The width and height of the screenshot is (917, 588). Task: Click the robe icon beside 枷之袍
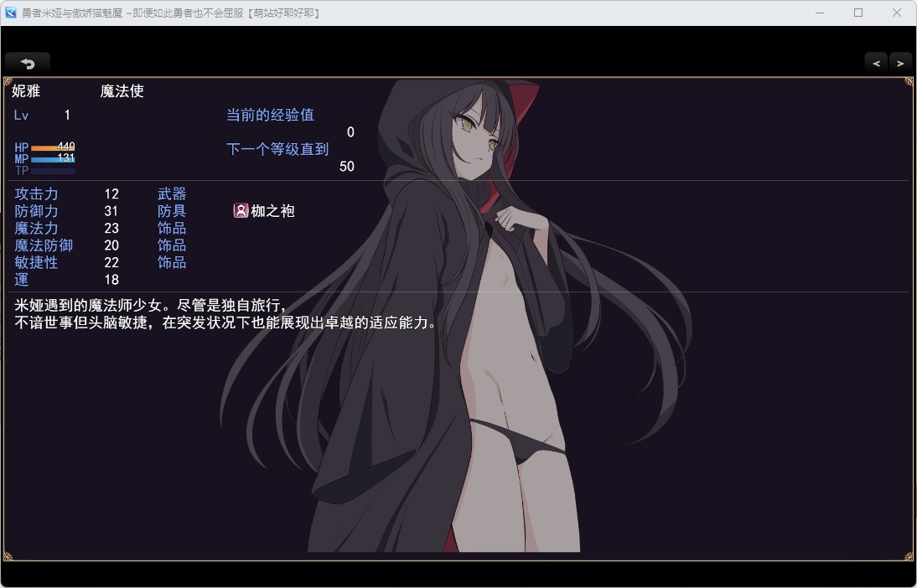tap(241, 210)
